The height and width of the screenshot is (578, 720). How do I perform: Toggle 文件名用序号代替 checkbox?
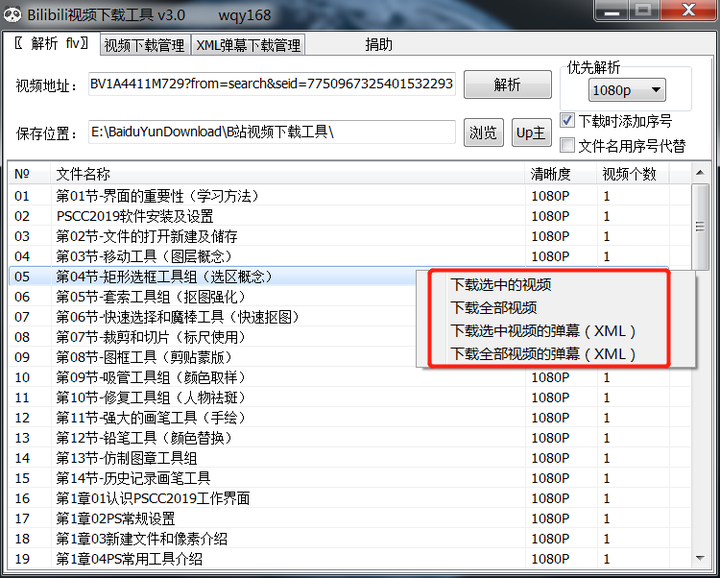point(568,146)
